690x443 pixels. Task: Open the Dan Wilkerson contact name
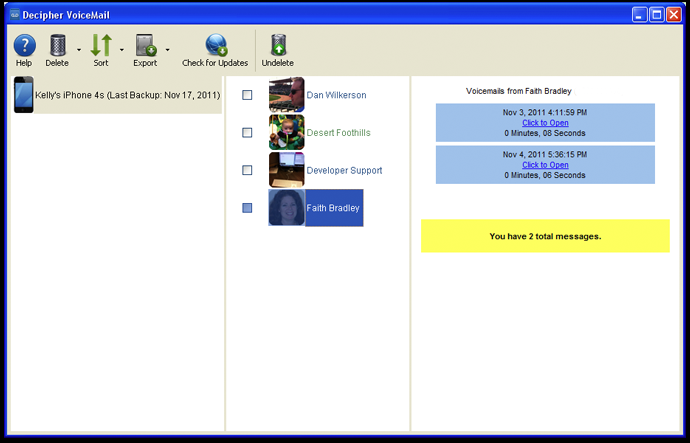336,95
